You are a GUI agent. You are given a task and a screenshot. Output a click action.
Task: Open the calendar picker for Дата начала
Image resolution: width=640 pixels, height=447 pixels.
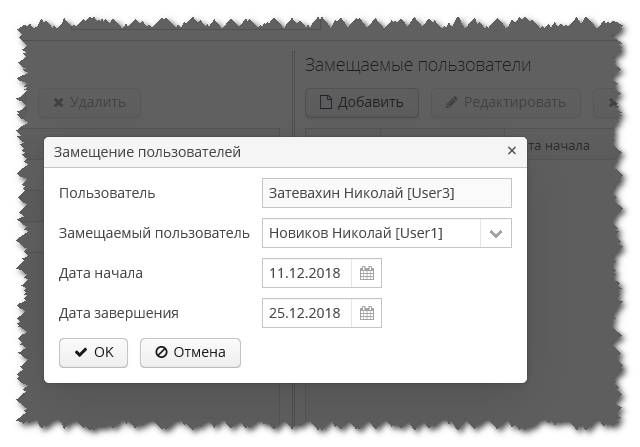367,273
